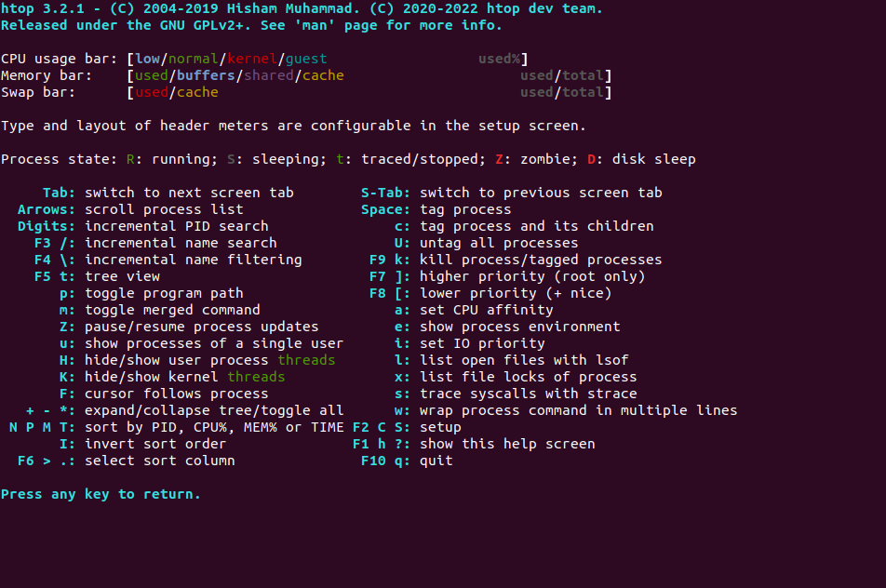Click the green 'R:' running state letter

tap(134, 159)
